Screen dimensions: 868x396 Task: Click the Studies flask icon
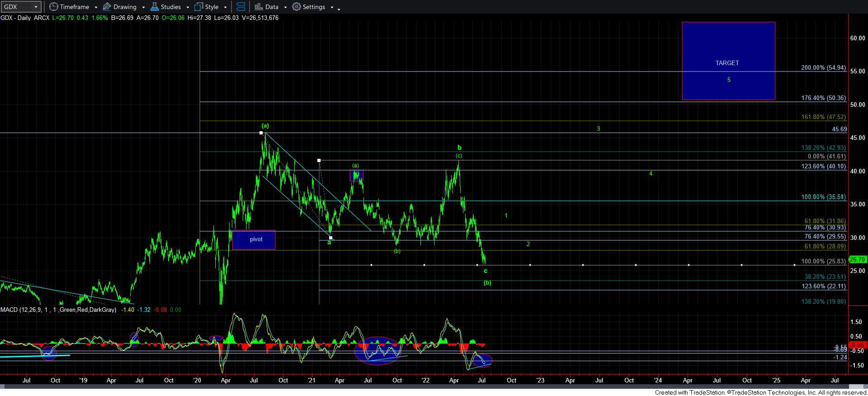pos(155,7)
